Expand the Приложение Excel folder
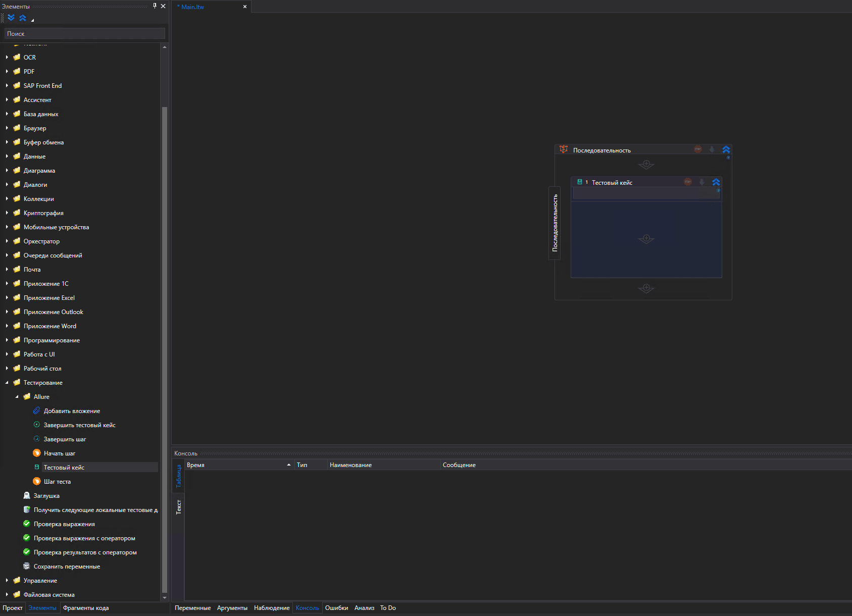 [7, 298]
